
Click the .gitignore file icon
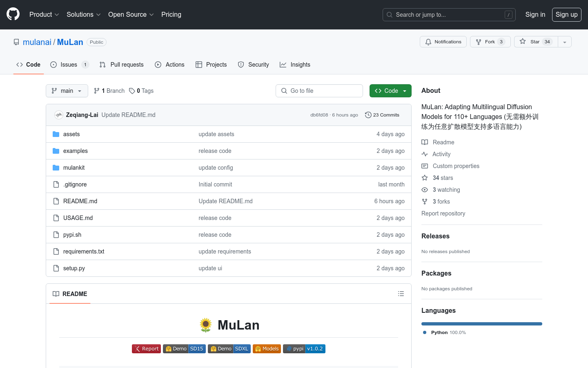pyautogui.click(x=56, y=184)
